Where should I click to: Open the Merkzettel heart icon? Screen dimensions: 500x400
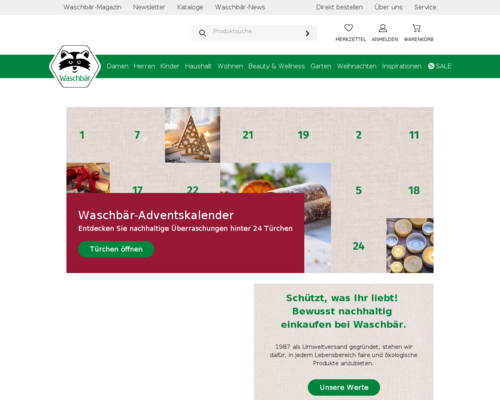349,28
